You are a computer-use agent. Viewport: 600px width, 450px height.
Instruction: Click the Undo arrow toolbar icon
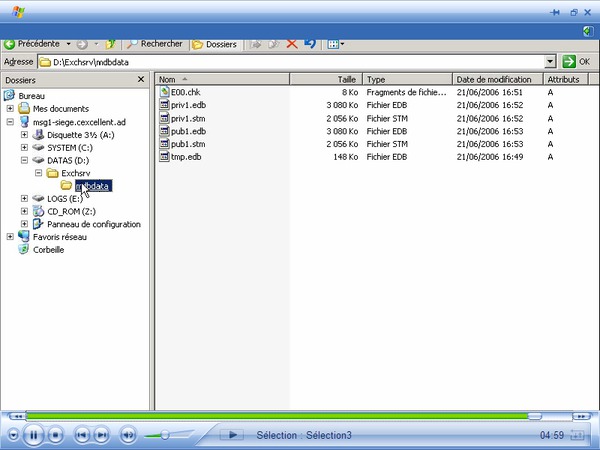coord(310,44)
